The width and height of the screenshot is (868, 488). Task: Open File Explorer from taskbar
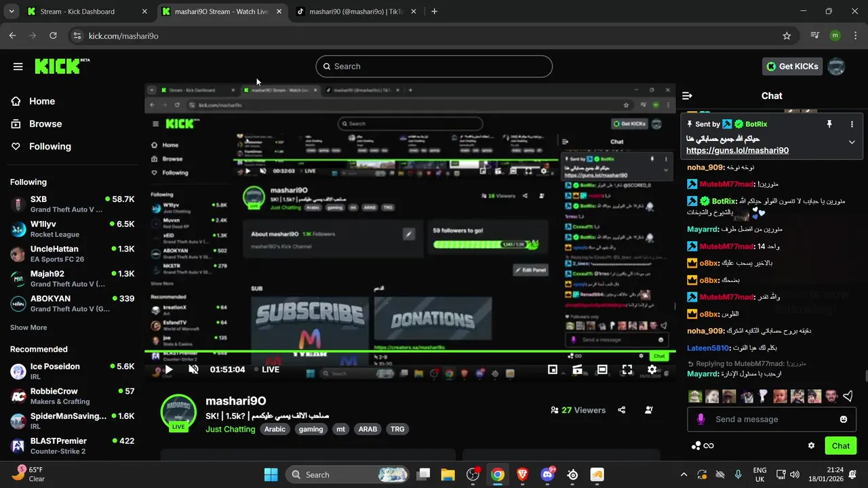[x=448, y=474]
